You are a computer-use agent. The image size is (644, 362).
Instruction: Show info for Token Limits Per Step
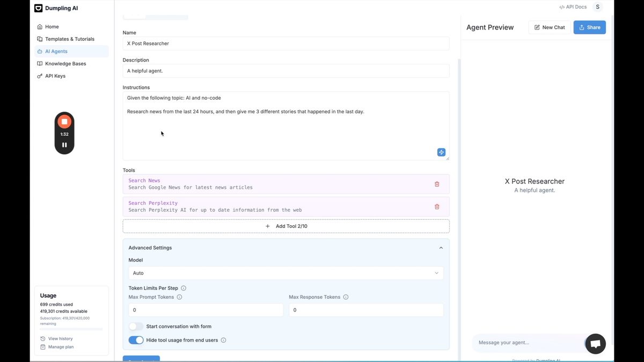coord(184,289)
